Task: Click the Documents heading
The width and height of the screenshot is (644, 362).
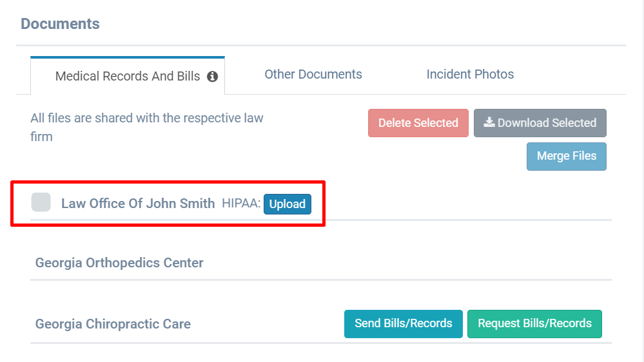Action: tap(60, 24)
